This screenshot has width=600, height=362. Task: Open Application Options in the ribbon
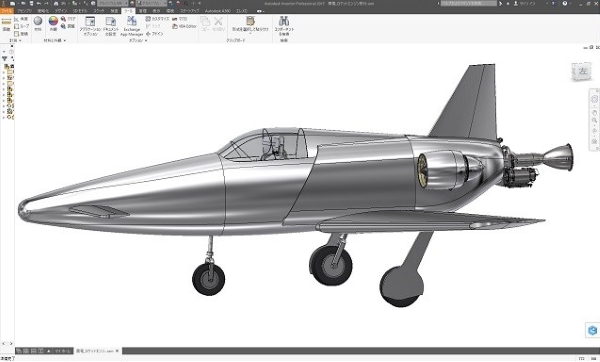[x=90, y=26]
